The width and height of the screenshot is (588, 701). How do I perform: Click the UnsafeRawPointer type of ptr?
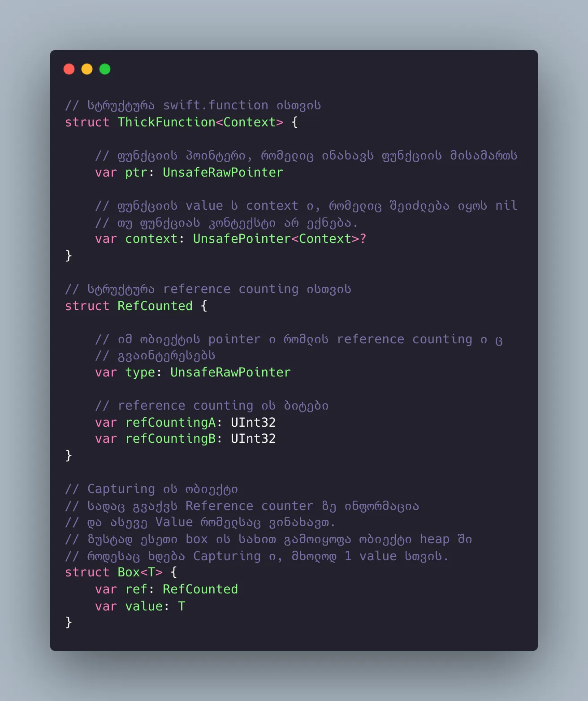pyautogui.click(x=223, y=172)
